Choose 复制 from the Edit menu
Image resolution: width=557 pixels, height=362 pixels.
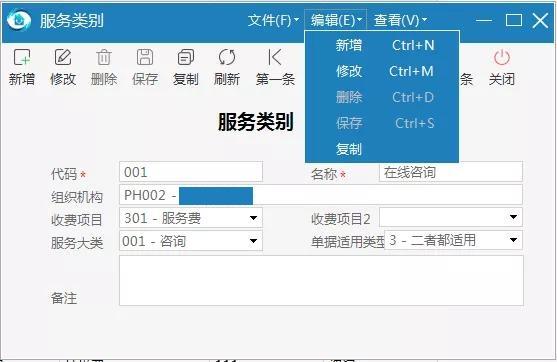[x=382, y=149]
